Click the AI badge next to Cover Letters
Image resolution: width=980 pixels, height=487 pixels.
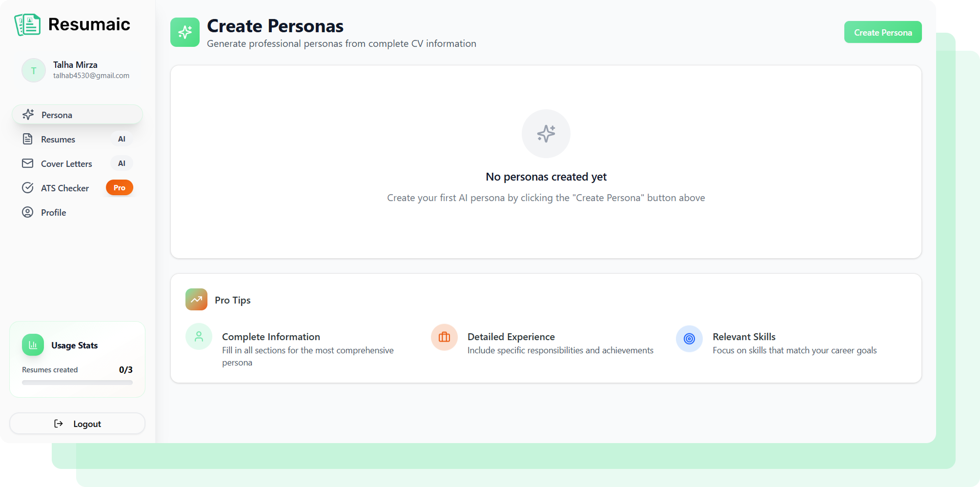pos(122,163)
